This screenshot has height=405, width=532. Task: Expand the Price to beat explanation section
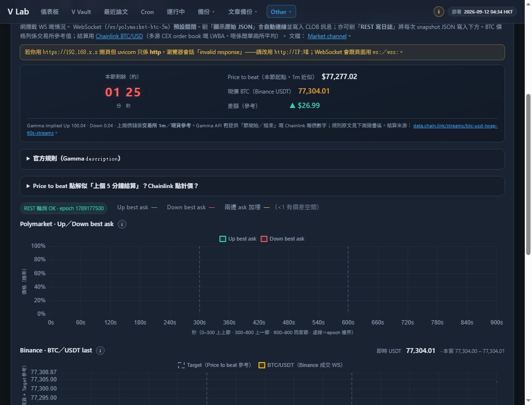(262, 186)
